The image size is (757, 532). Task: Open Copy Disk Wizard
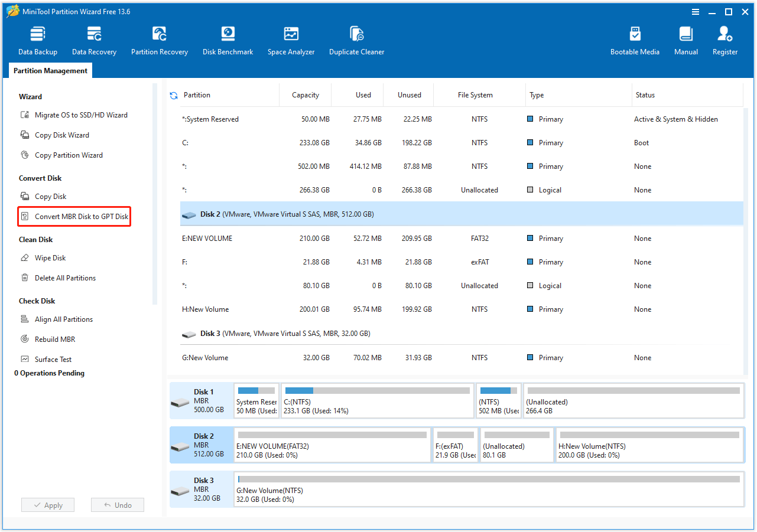(x=55, y=135)
